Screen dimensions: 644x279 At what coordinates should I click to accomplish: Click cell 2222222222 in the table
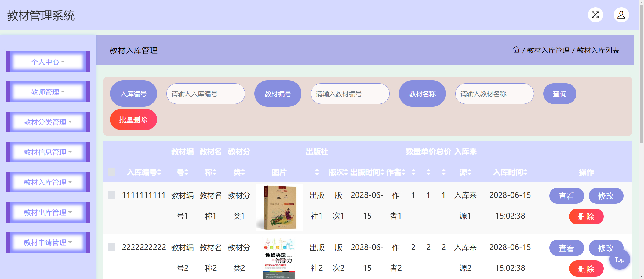144,247
